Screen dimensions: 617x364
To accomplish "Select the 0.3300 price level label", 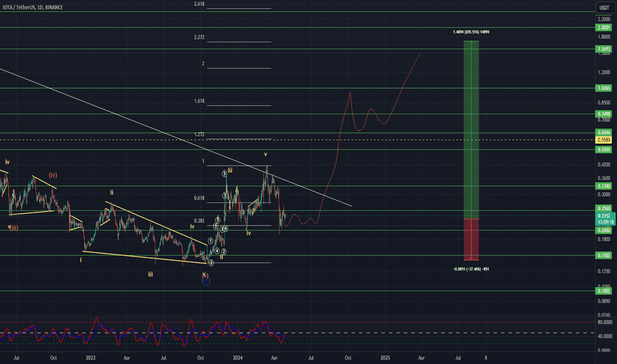I will tap(604, 186).
